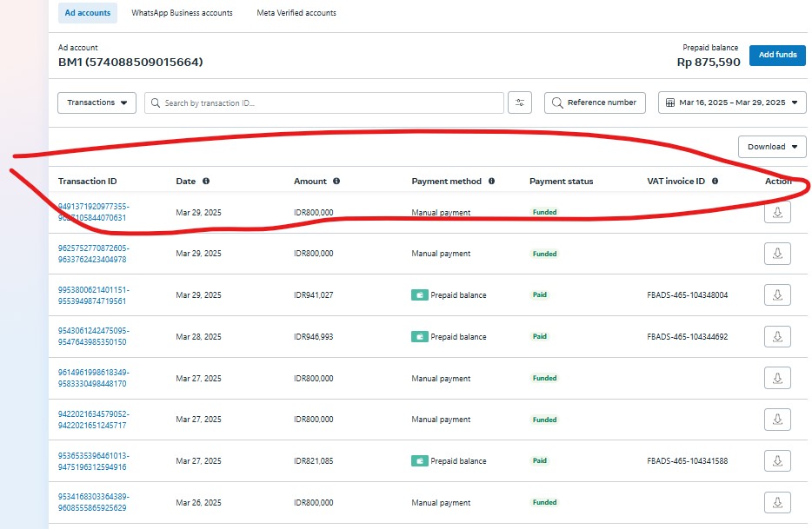Click download icon for IDR946,993 transaction
Screen dimensions: 812x529
coord(777,337)
